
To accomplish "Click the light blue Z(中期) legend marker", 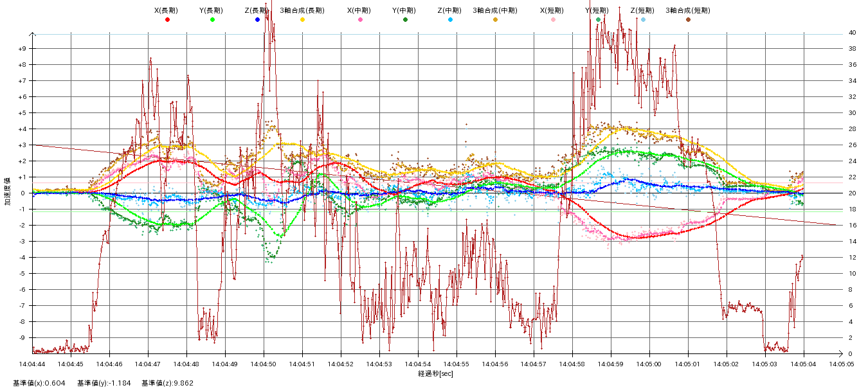I will [x=450, y=20].
